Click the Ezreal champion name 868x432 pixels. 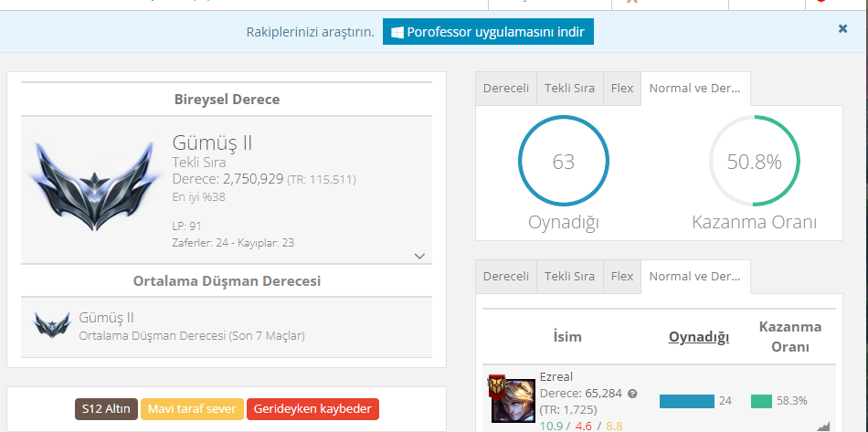tap(556, 376)
